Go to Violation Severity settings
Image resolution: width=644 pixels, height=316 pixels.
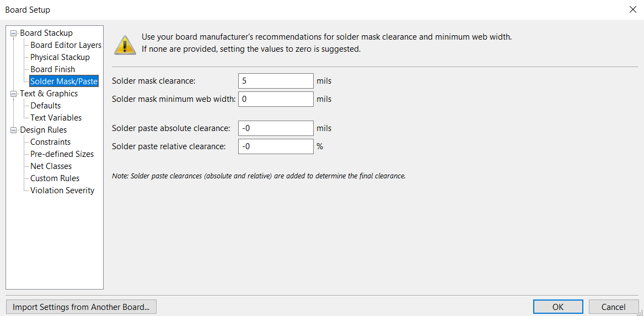tap(62, 190)
